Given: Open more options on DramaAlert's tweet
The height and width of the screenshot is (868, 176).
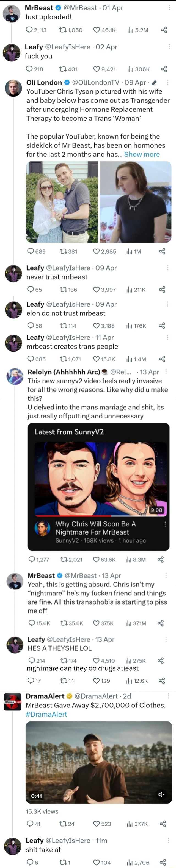Looking at the screenshot, I should click(x=168, y=696).
